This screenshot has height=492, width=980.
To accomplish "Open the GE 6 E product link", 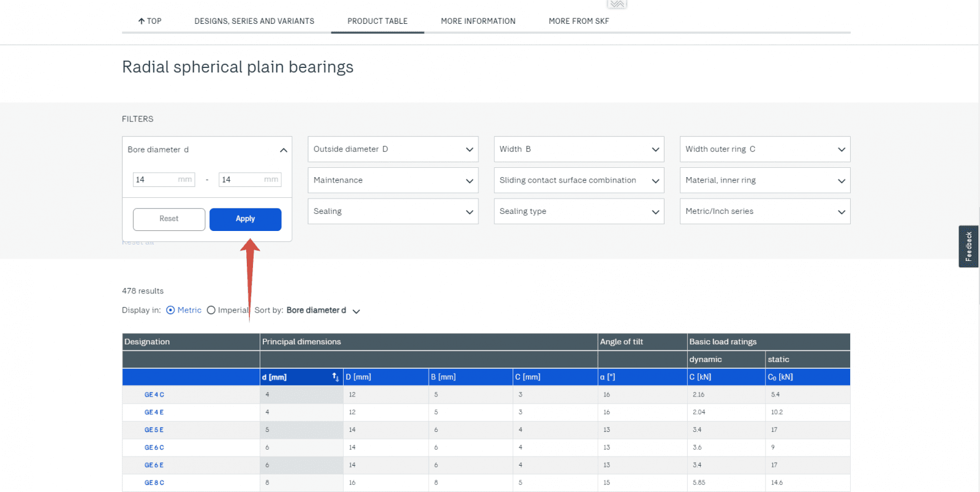I will (154, 466).
